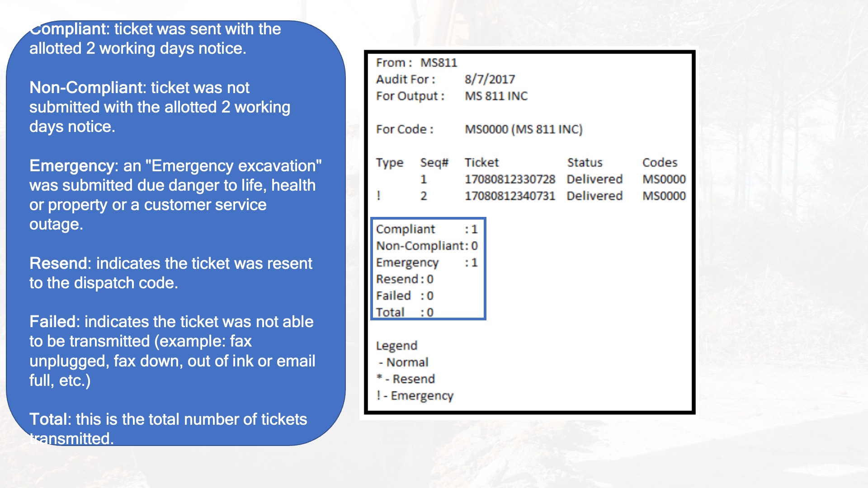868x488 pixels.
Task: Click the Compliant definition heading
Action: (x=68, y=29)
